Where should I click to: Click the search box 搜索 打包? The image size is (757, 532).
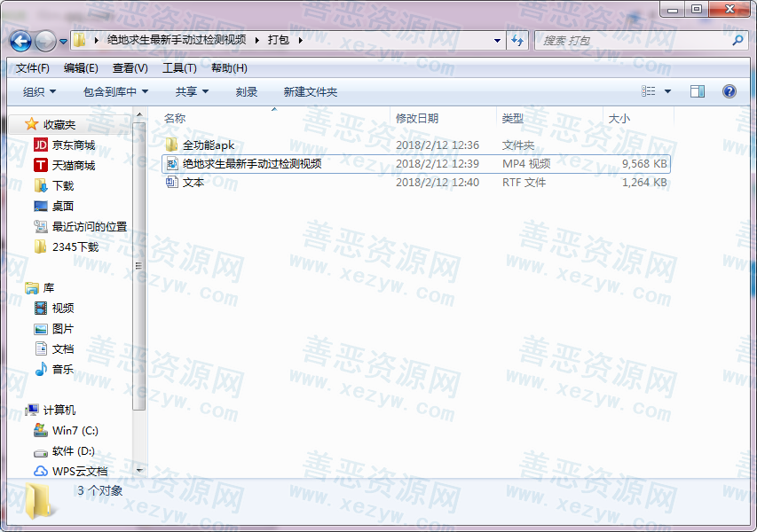click(x=635, y=41)
